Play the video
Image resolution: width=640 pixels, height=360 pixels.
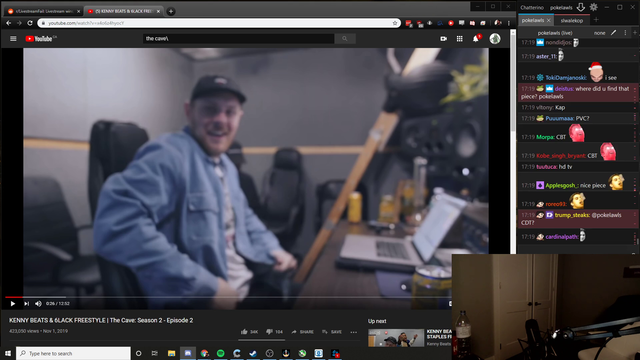13,303
